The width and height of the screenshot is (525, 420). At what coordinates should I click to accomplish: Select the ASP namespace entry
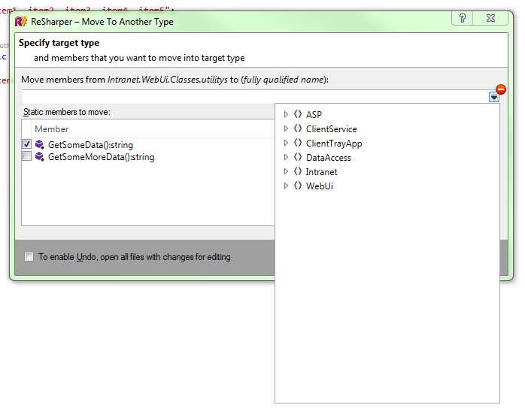pyautogui.click(x=314, y=115)
